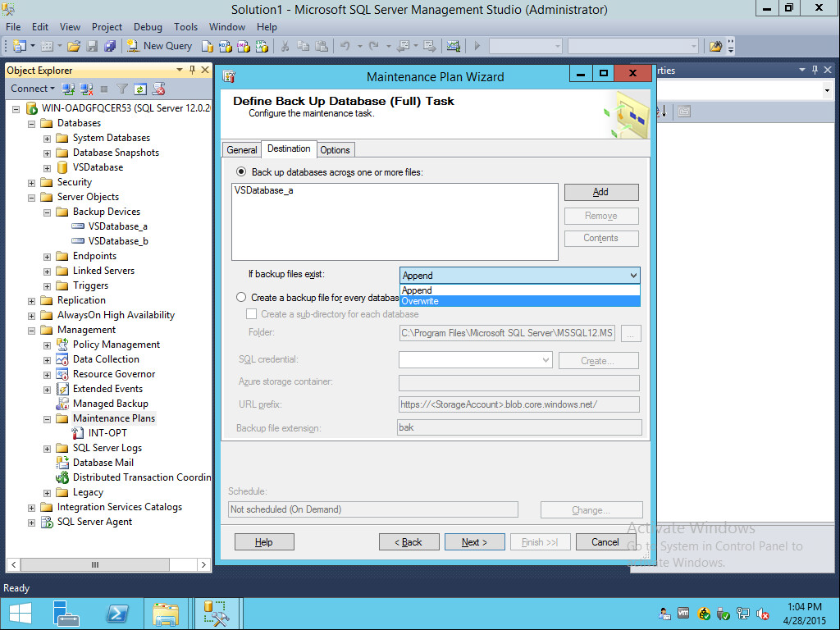Click the Cut scissors icon
The width and height of the screenshot is (840, 630).
pos(285,46)
